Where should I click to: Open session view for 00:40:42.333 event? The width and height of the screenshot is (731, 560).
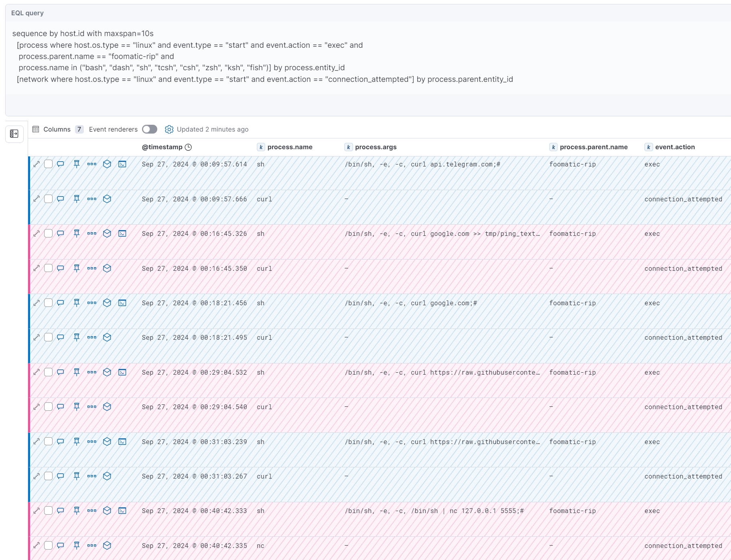click(x=122, y=511)
